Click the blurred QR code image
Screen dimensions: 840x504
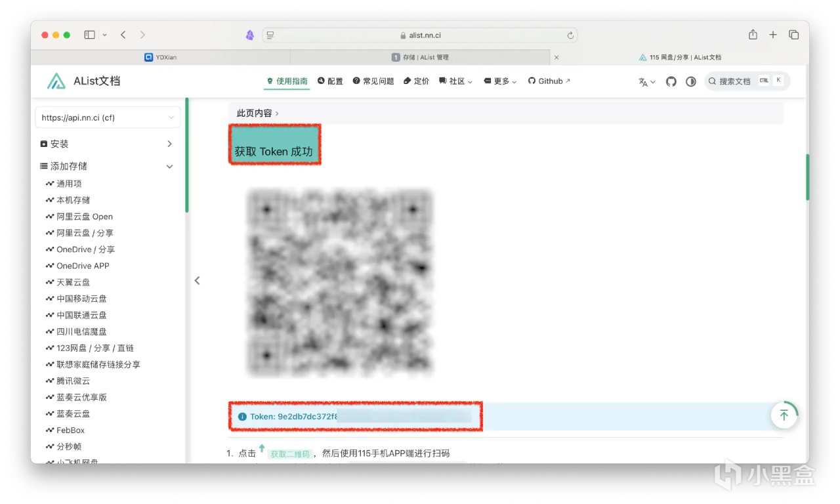(x=339, y=282)
